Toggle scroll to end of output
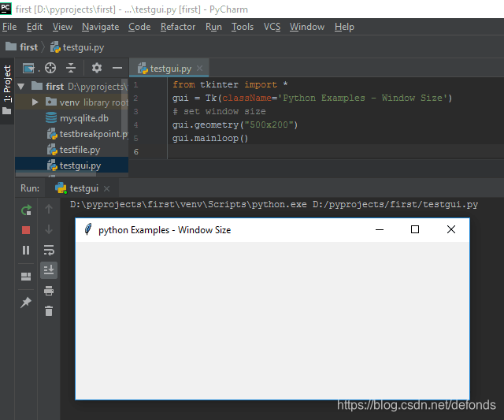This screenshot has height=420, width=504. coord(49,269)
